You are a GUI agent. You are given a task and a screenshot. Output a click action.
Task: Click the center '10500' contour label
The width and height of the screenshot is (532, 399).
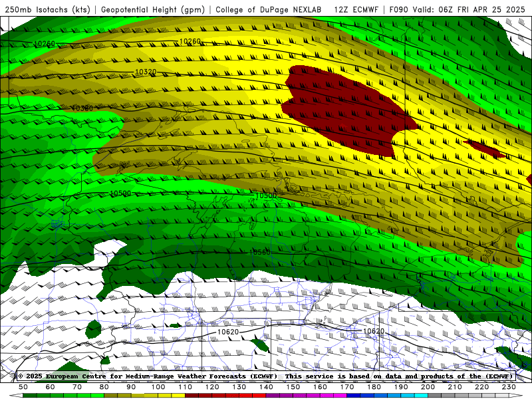265,196
